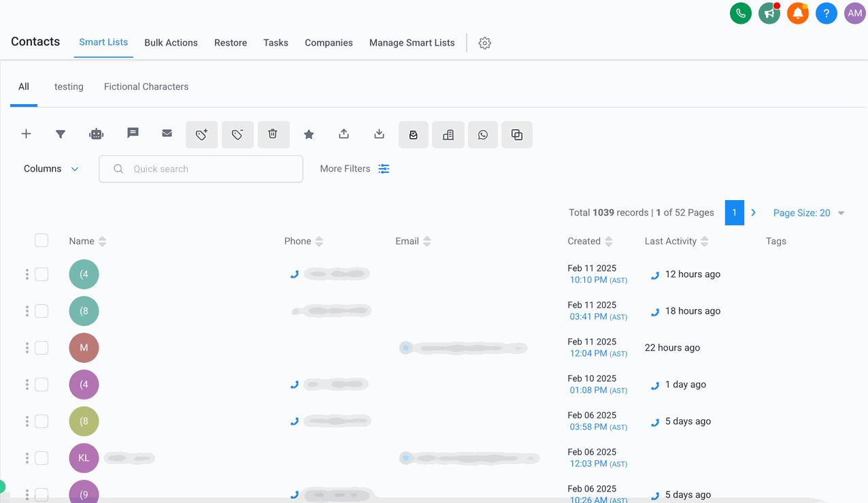
Task: Click the upload export icon
Action: (344, 134)
